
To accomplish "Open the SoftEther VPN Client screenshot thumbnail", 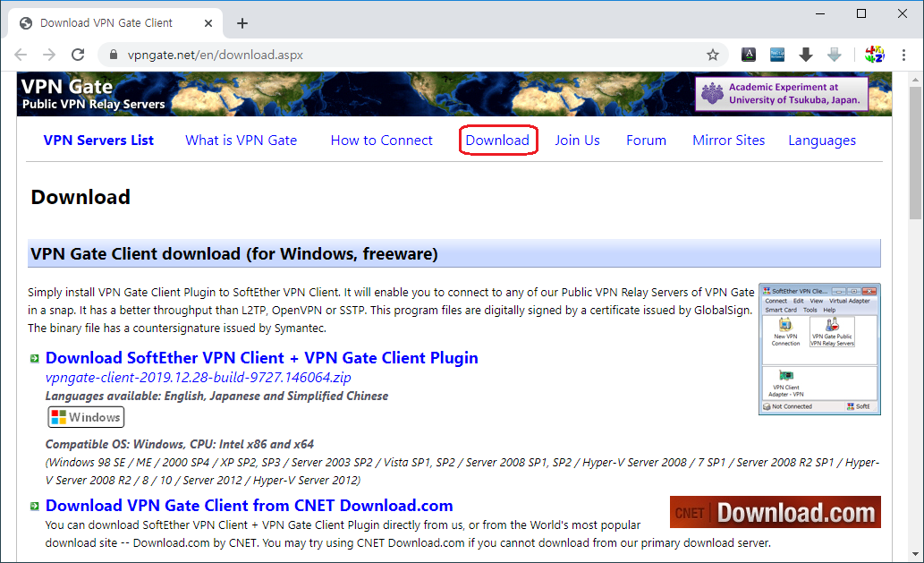I will [x=819, y=349].
